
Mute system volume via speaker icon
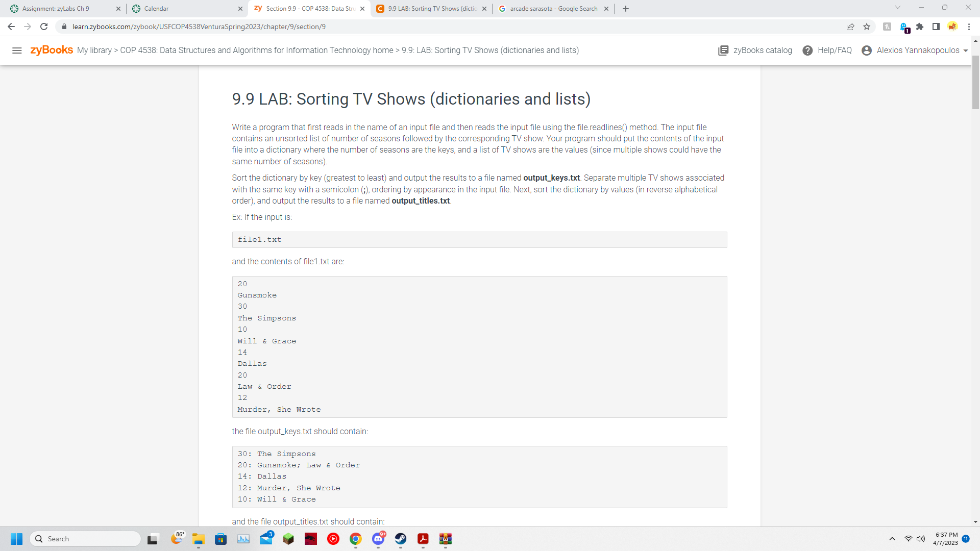(x=921, y=538)
